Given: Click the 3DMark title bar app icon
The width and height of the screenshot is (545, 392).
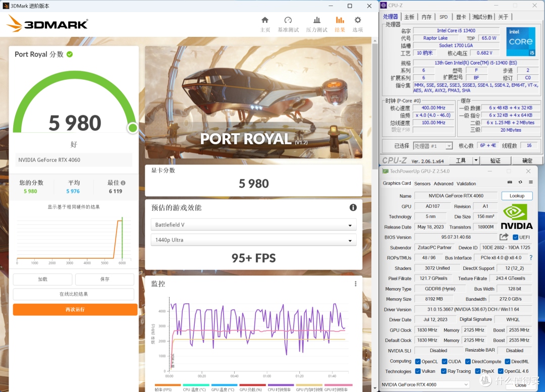Looking at the screenshot, I should tap(6, 6).
